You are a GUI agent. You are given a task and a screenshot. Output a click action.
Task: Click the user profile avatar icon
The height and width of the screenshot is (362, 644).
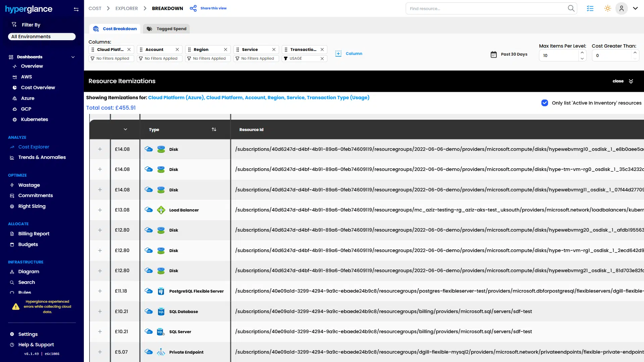coord(622,8)
